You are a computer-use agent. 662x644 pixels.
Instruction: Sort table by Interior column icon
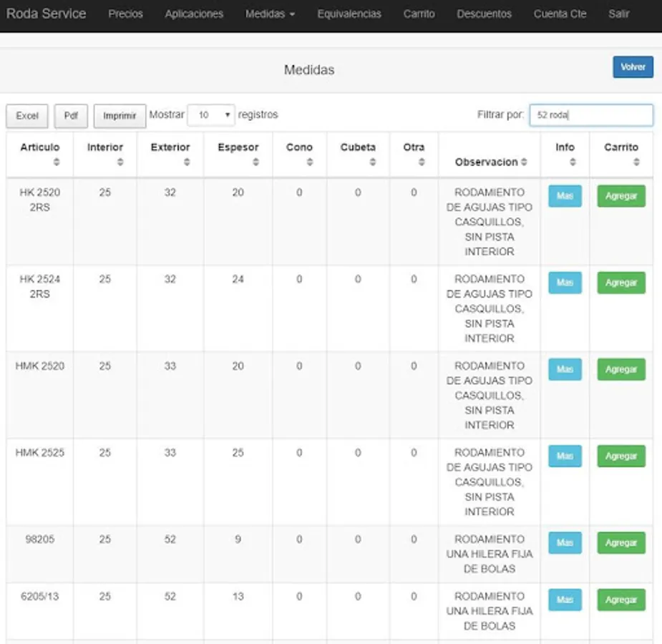[x=120, y=162]
